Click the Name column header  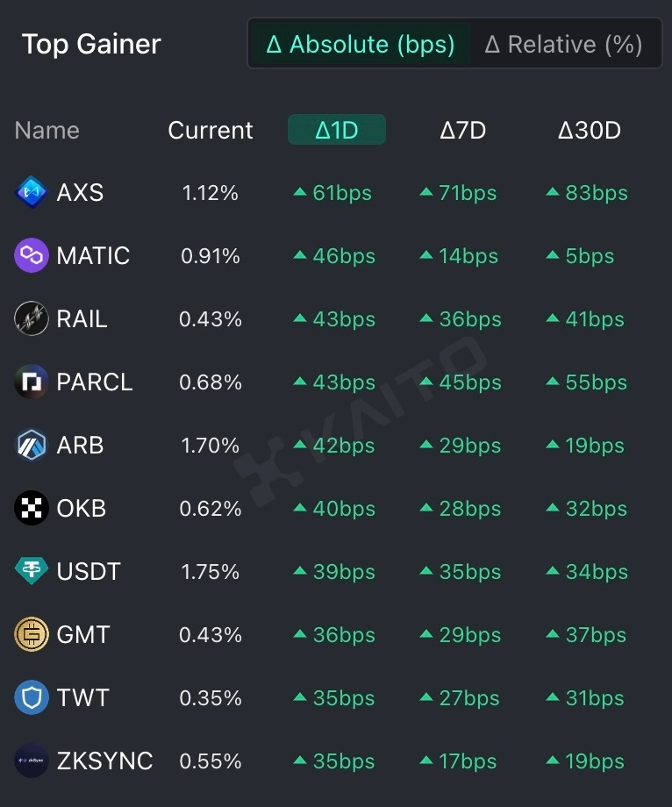pos(46,130)
